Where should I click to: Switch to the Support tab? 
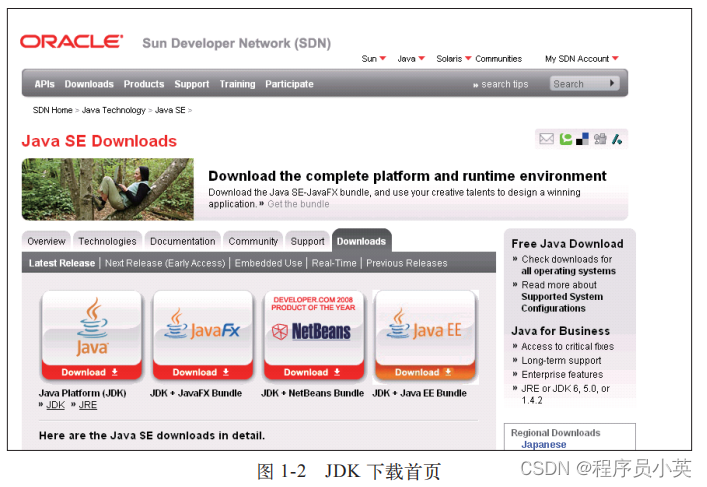(x=308, y=241)
